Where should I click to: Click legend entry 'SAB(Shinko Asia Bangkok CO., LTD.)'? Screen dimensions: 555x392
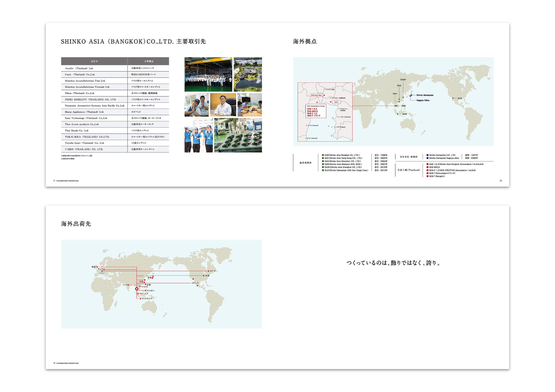341,155
